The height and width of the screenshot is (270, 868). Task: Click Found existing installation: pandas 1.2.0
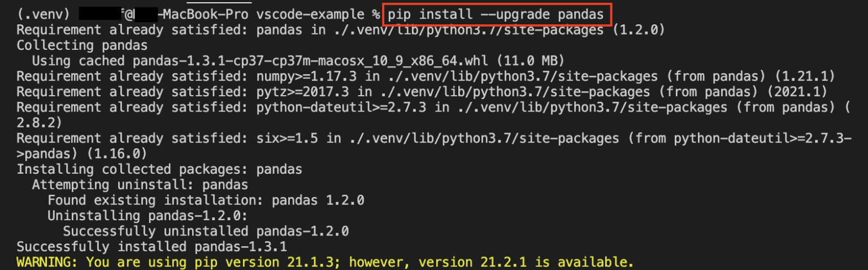tap(206, 200)
